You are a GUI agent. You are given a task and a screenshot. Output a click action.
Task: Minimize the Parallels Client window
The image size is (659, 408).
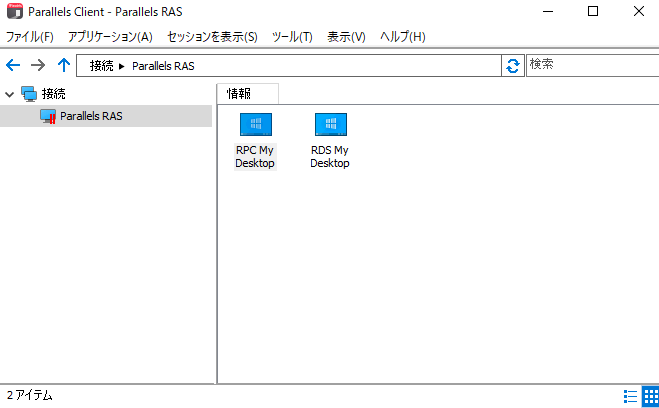tap(548, 11)
